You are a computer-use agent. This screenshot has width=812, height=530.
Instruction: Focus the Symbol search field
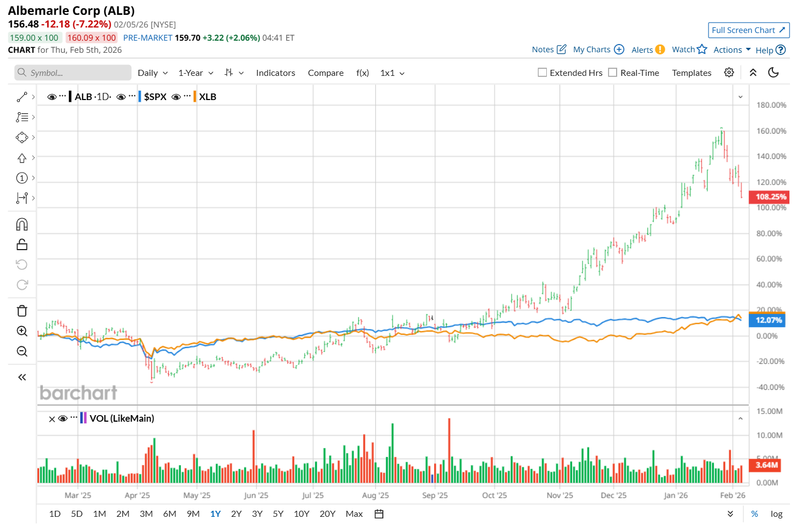(73, 73)
